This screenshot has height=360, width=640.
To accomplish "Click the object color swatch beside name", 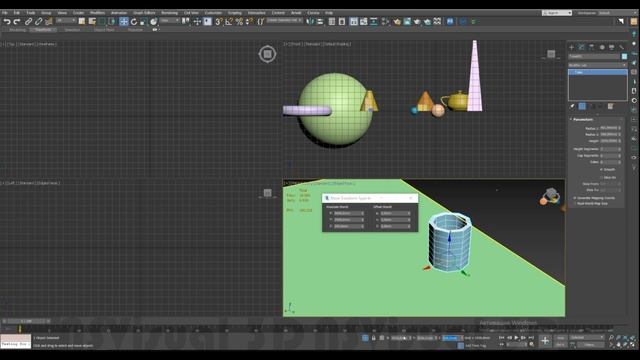I will pyautogui.click(x=624, y=57).
